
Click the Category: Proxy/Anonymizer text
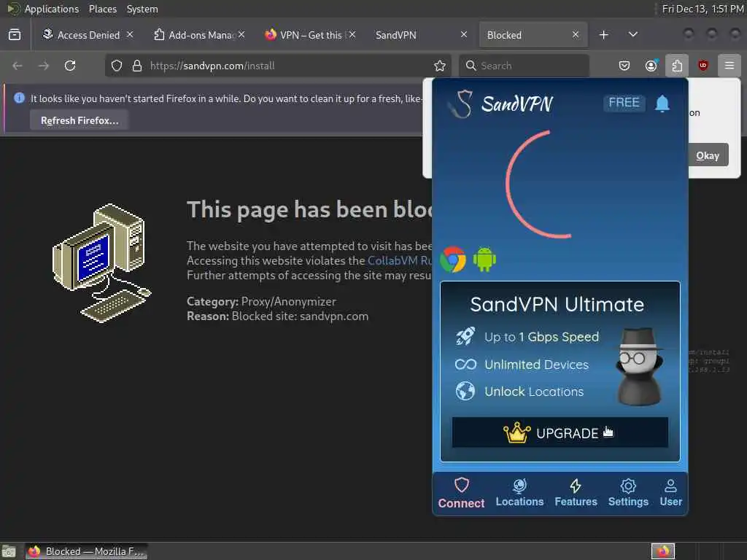coord(261,301)
